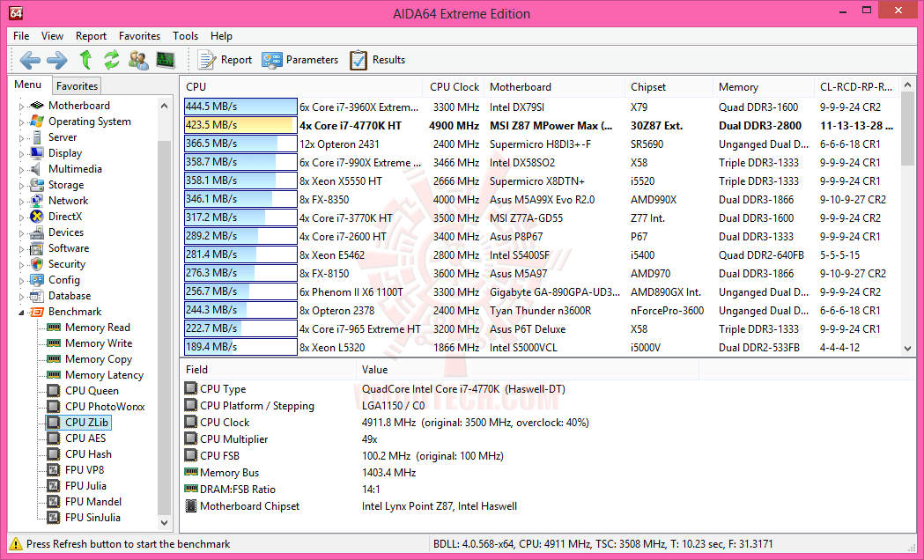This screenshot has width=924, height=560.
Task: Click the green Up arrow icon
Action: 85,60
